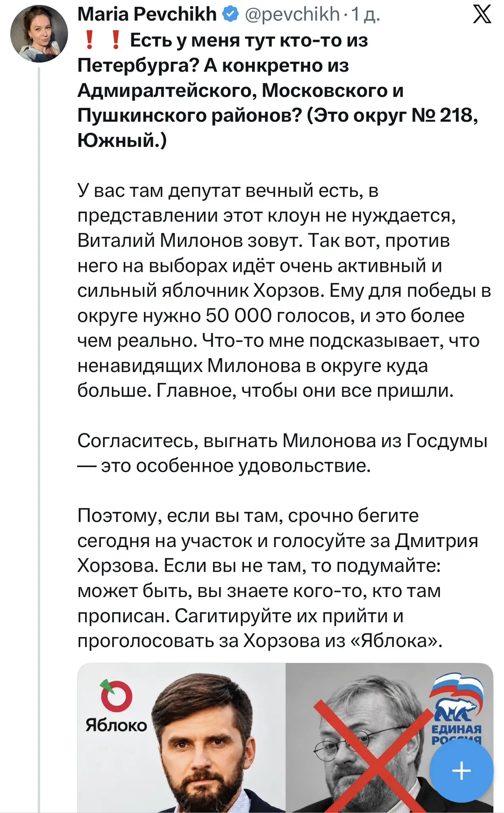Open the Yabloko candidate image
The height and width of the screenshot is (813, 504).
(181, 738)
